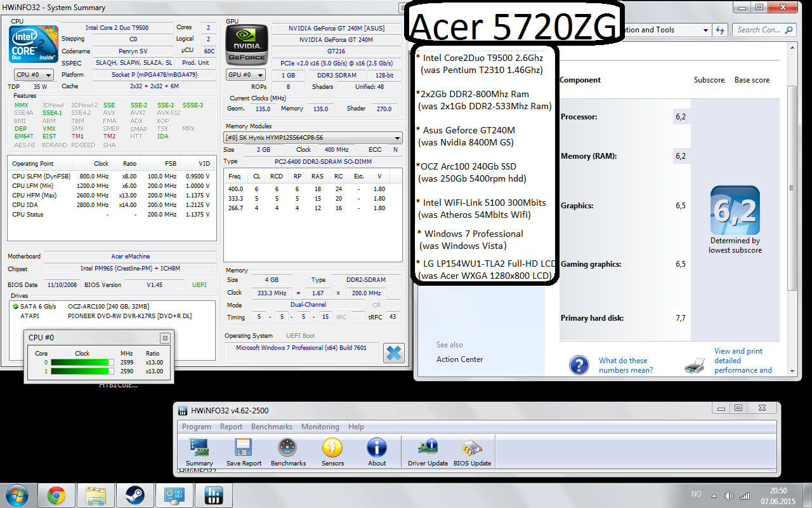Click the volume speaker tray icon
Image resolution: width=812 pixels, height=508 pixels.
tap(730, 495)
